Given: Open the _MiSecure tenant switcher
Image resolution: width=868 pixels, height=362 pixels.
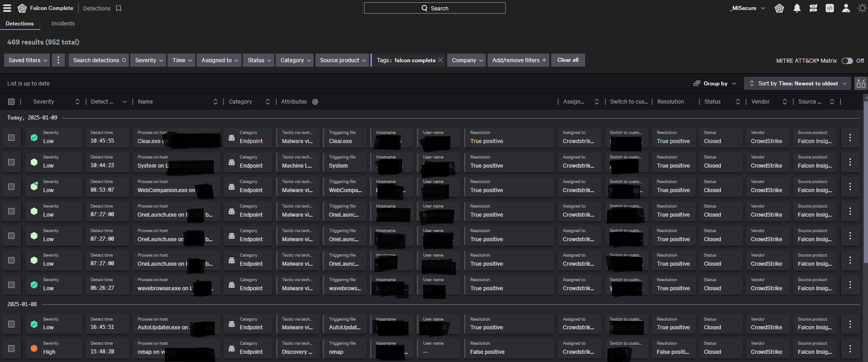Looking at the screenshot, I should coord(747,8).
